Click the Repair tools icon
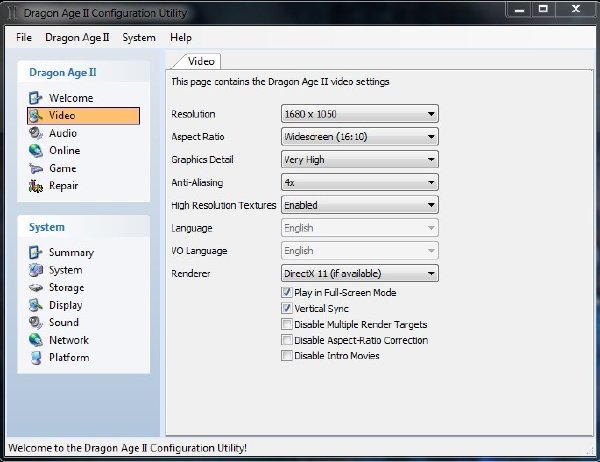The width and height of the screenshot is (600, 462). (36, 186)
